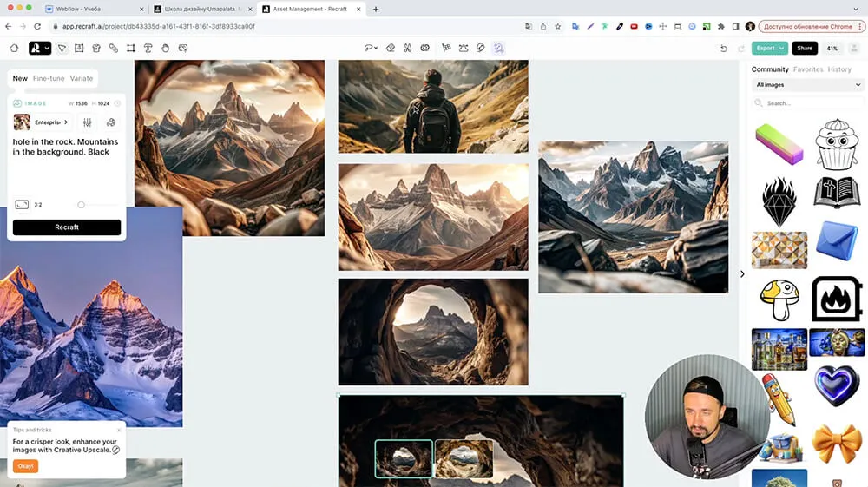The width and height of the screenshot is (868, 487).
Task: Undo the last action
Action: coord(724,48)
